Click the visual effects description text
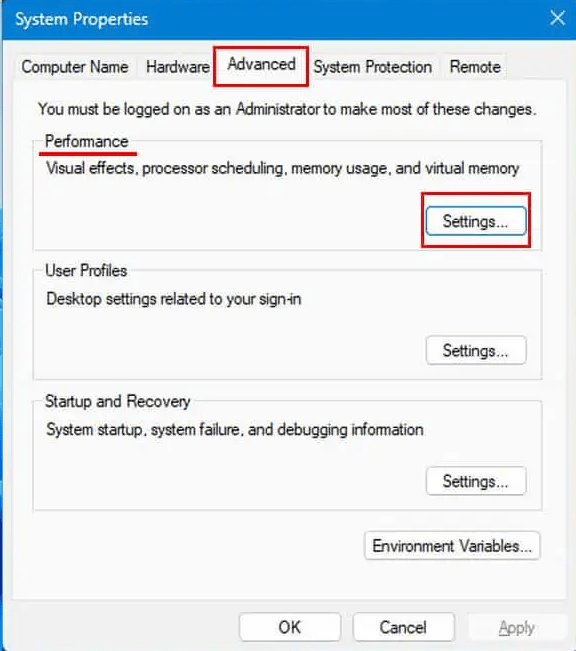 click(x=282, y=169)
